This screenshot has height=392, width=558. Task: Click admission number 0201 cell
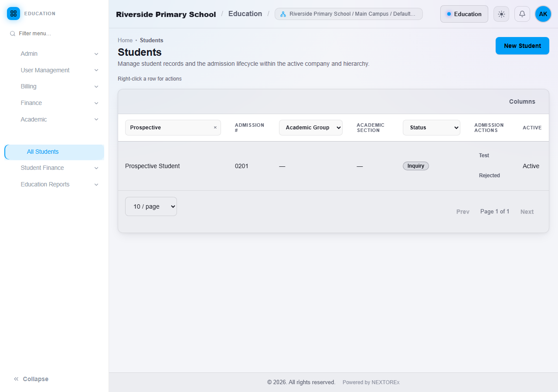point(242,166)
